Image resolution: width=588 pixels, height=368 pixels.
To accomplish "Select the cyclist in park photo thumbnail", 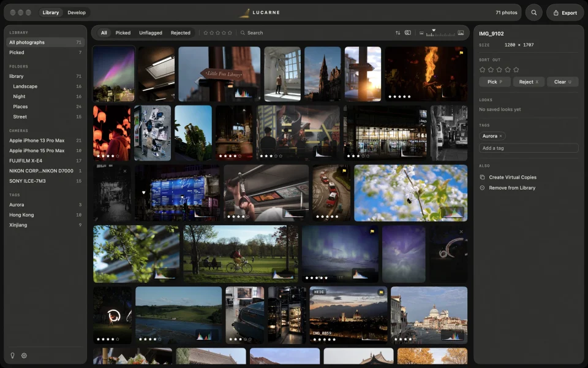I will 241,254.
